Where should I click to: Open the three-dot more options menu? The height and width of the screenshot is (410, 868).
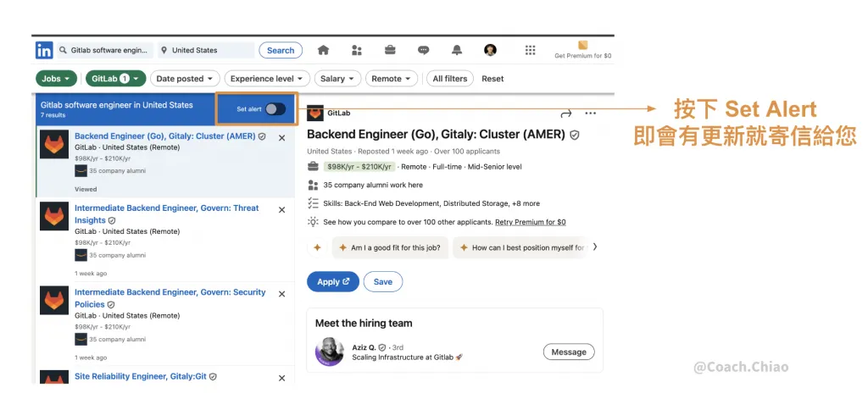tap(591, 114)
